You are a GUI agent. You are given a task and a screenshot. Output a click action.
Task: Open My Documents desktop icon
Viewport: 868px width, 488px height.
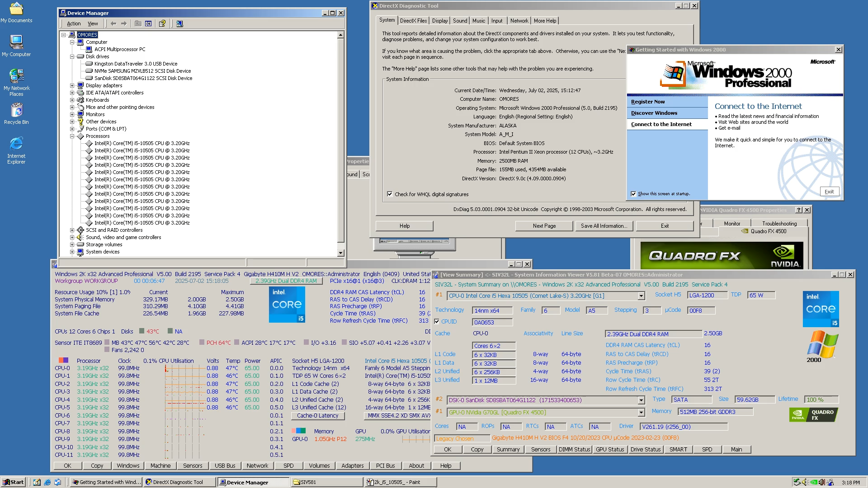pyautogui.click(x=16, y=13)
